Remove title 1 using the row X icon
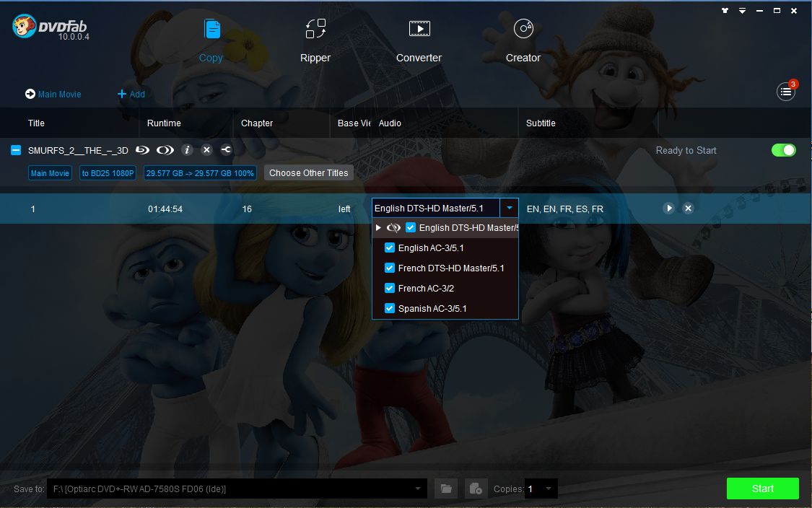Screen dimensions: 812x508 (688, 208)
